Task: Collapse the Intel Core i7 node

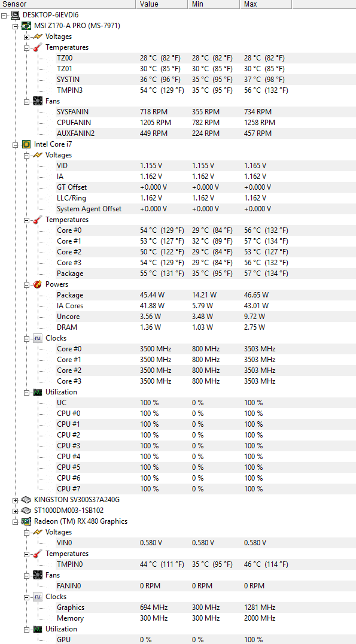Action: (15, 145)
